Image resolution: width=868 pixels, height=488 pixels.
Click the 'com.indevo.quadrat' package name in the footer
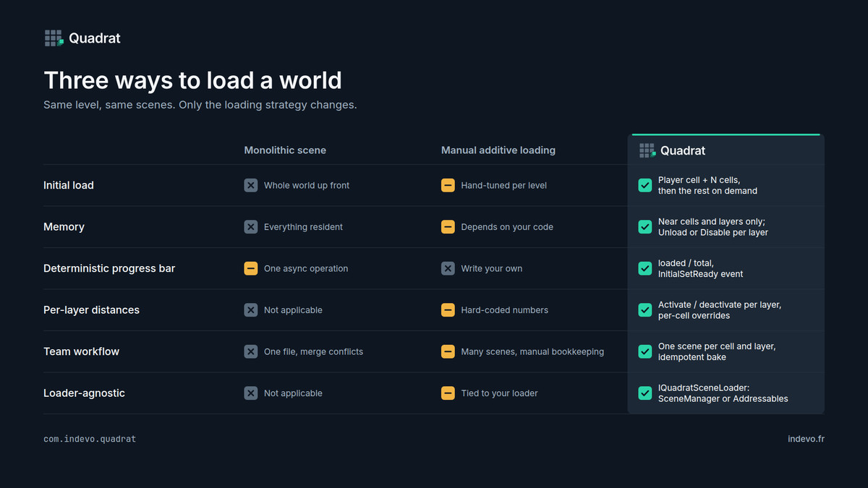[90, 439]
